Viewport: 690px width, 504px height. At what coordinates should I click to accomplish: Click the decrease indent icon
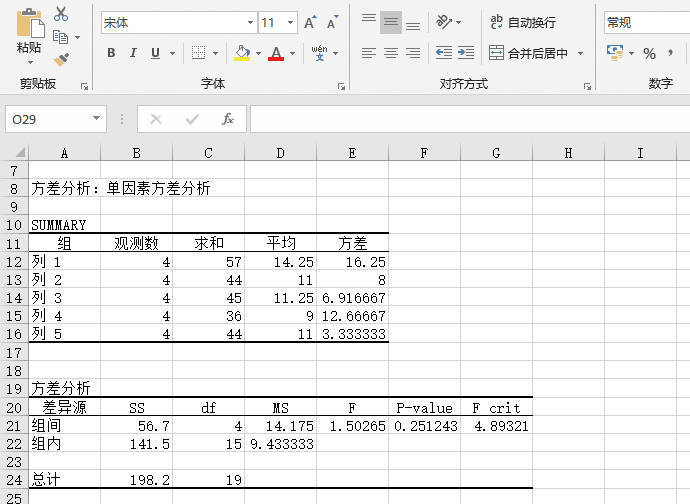(x=444, y=53)
